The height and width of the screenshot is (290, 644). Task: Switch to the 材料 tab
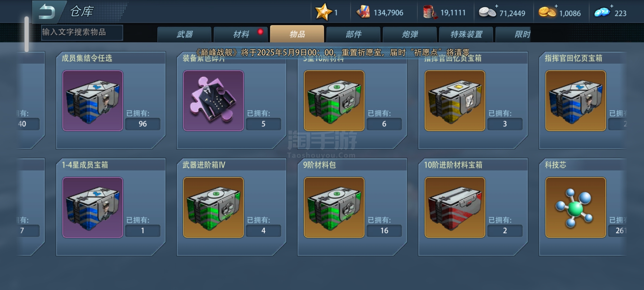click(x=241, y=34)
